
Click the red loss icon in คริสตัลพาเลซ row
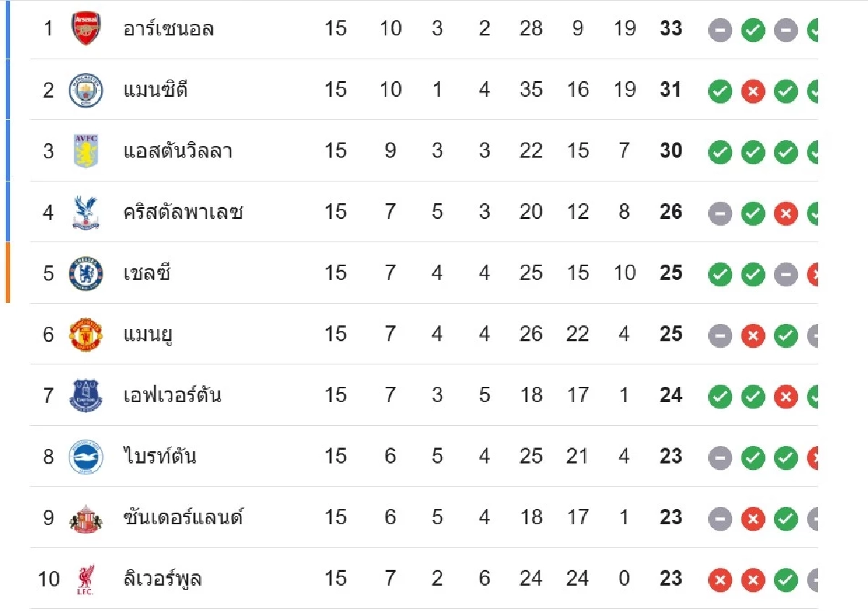pyautogui.click(x=786, y=214)
